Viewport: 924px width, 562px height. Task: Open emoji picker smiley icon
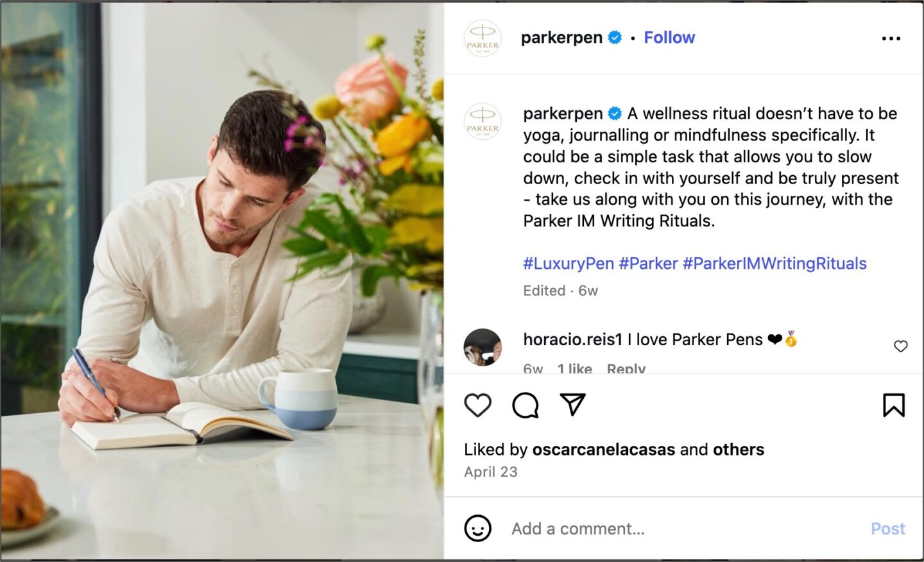tap(477, 528)
